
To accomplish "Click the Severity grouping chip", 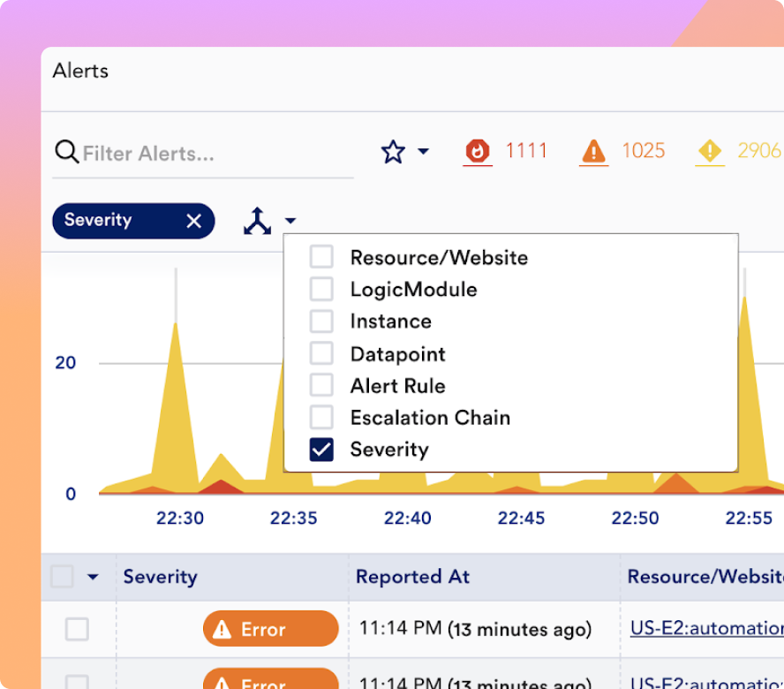I will click(x=133, y=221).
